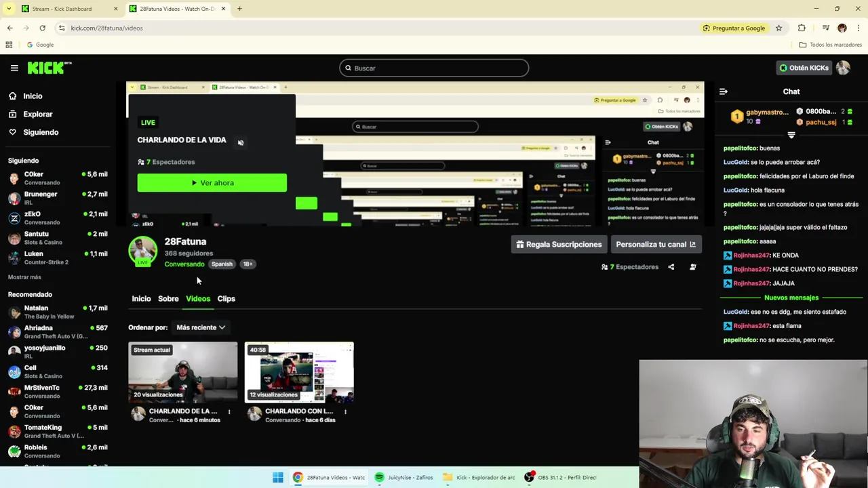The width and height of the screenshot is (868, 488).
Task: Go to Inicio in sidebar
Action: pyautogui.click(x=33, y=96)
